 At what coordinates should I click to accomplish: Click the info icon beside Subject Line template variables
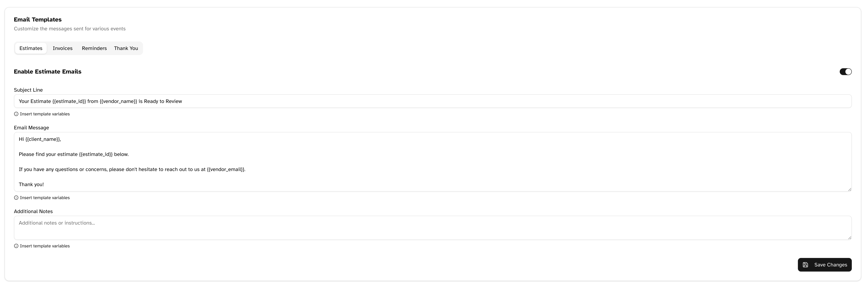[16, 114]
